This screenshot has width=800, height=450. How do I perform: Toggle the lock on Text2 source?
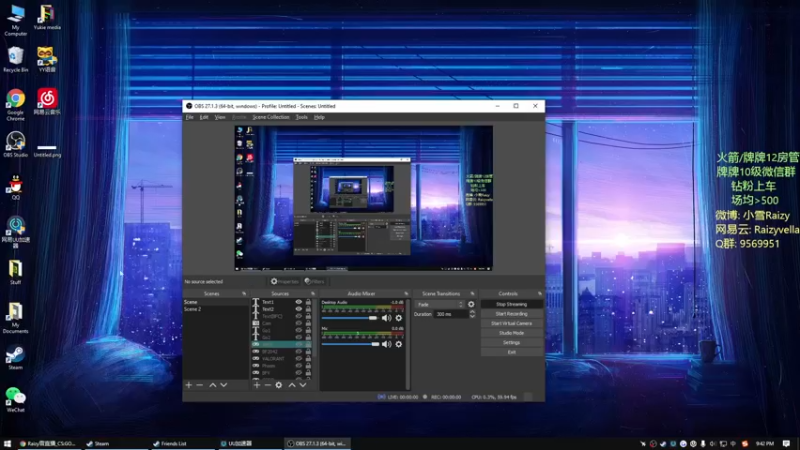[308, 309]
